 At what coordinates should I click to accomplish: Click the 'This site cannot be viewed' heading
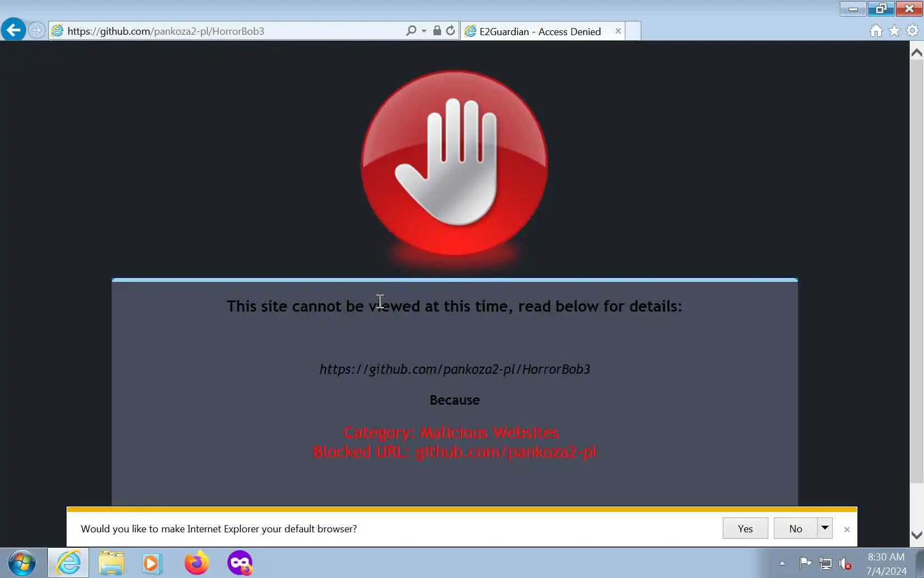(454, 306)
